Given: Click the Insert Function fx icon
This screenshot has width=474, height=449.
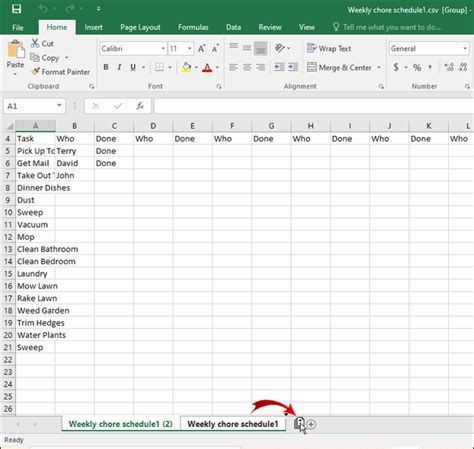Looking at the screenshot, I should click(x=140, y=106).
